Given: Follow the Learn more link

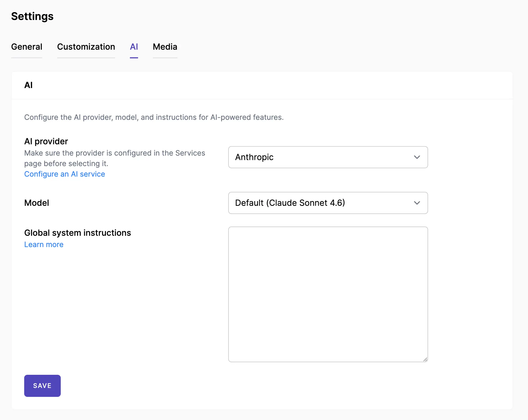Looking at the screenshot, I should 44,244.
